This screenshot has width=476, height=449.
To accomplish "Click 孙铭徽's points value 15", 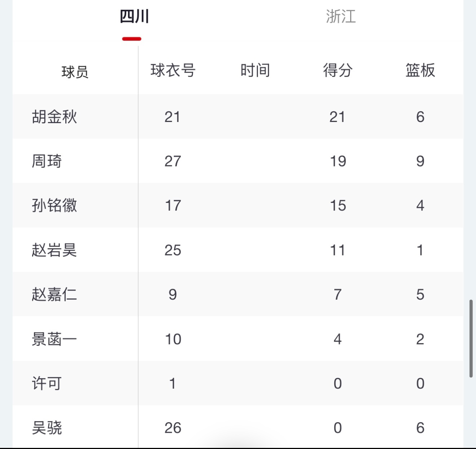I will [x=338, y=206].
